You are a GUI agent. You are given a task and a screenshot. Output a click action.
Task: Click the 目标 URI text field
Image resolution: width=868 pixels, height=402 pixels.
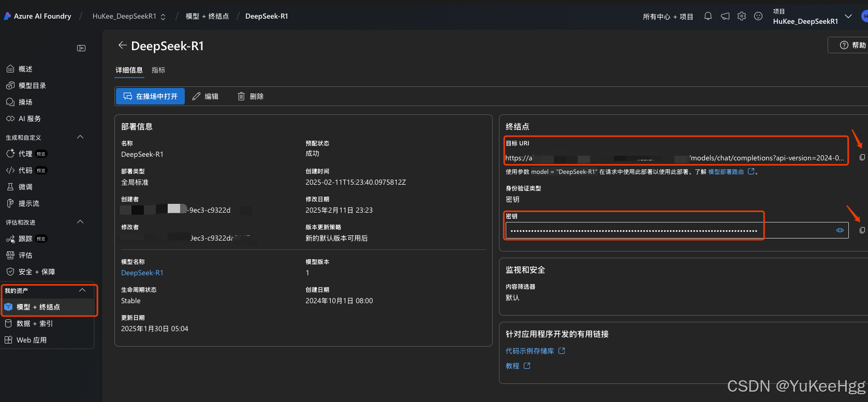point(676,158)
